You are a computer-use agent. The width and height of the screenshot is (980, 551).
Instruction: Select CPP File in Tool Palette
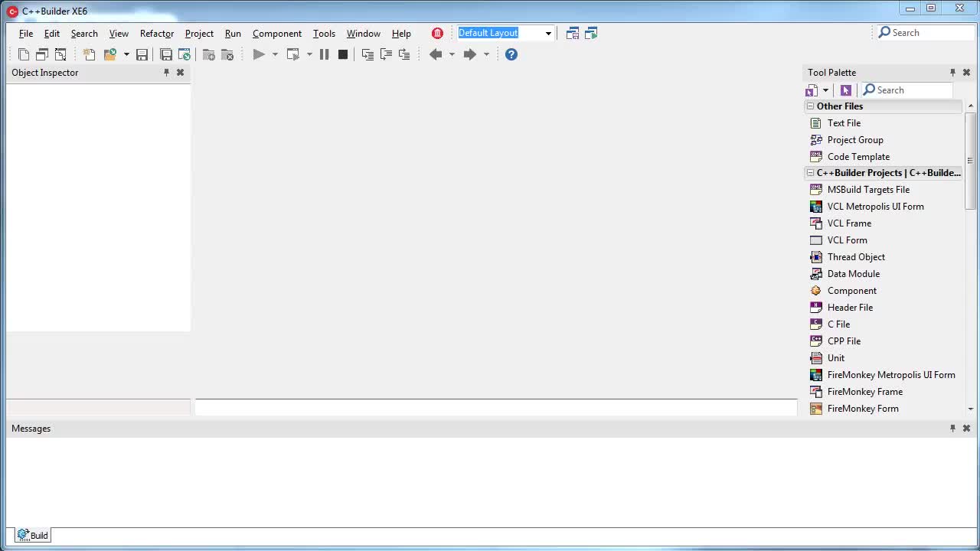[844, 341]
